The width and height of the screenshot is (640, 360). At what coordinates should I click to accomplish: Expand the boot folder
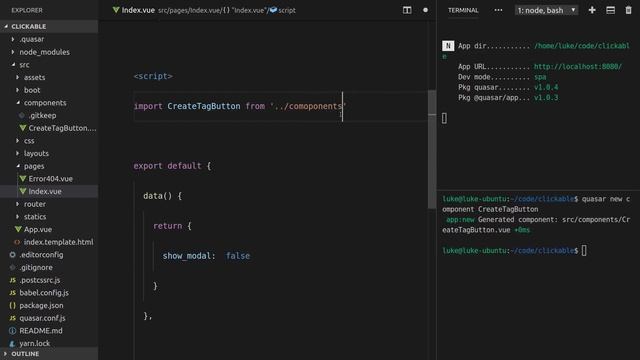[x=17, y=90]
